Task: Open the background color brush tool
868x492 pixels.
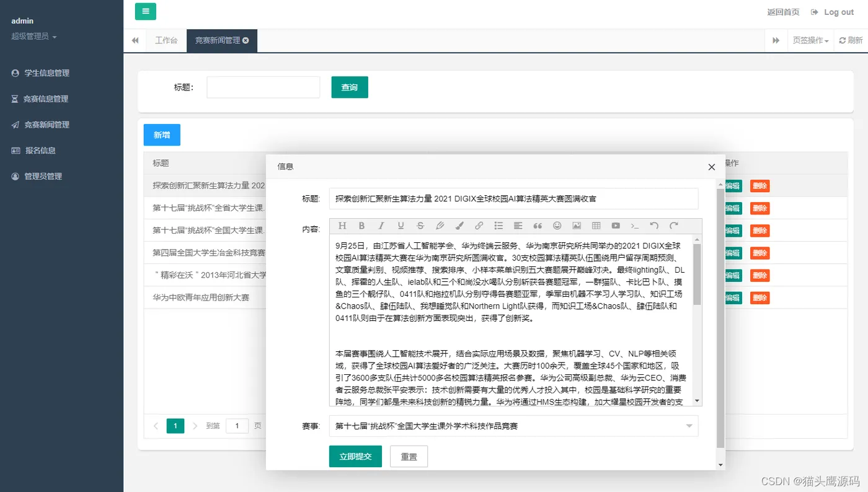Action: coord(459,226)
